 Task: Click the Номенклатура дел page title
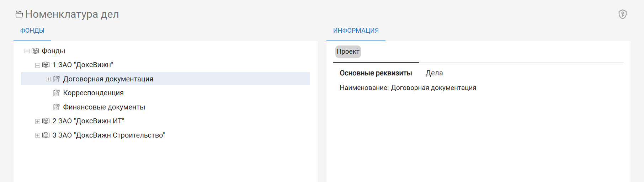coord(72,14)
